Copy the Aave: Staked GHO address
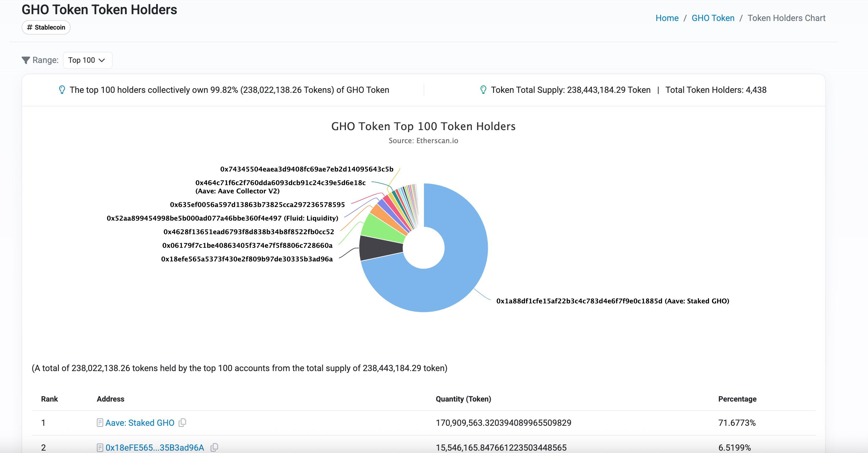868x453 pixels. (182, 422)
